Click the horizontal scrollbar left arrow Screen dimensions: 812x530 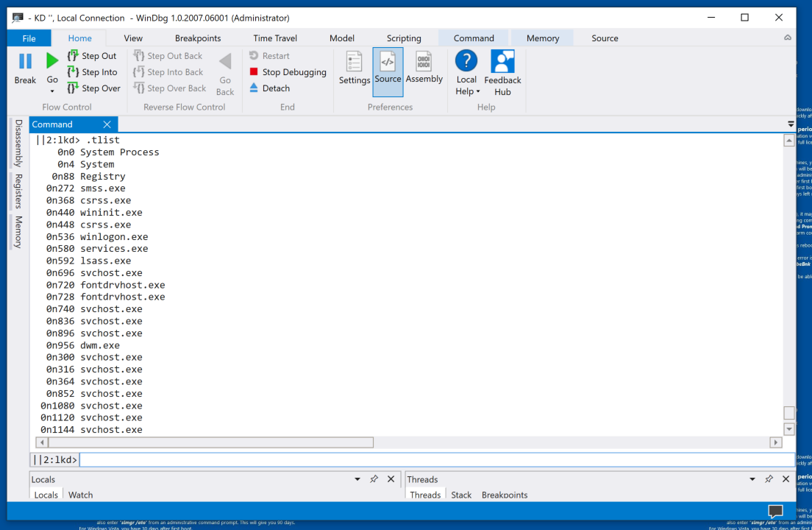pos(42,442)
